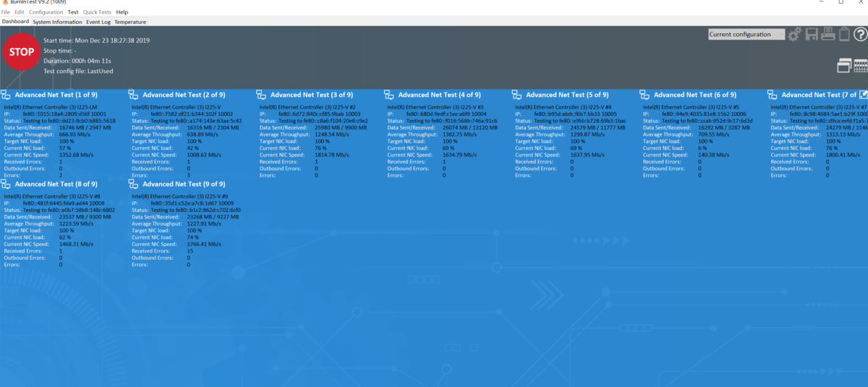
Task: Click the save floppy disk icon
Action: [812, 34]
